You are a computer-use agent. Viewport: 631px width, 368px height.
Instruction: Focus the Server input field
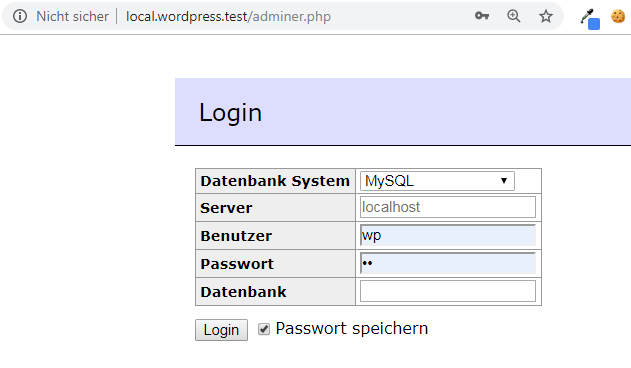pyautogui.click(x=448, y=207)
